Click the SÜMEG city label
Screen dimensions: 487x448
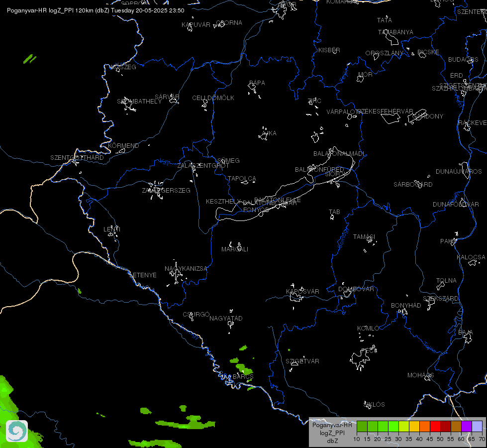229,160
